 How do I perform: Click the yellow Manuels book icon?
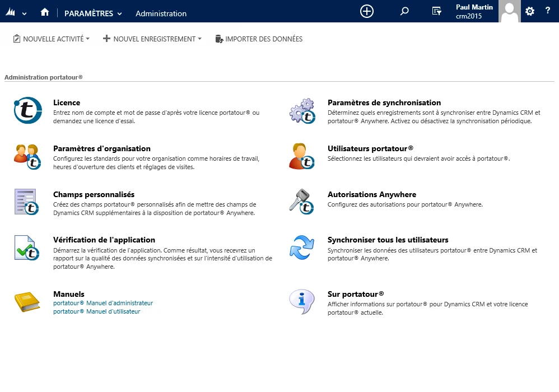(x=27, y=302)
